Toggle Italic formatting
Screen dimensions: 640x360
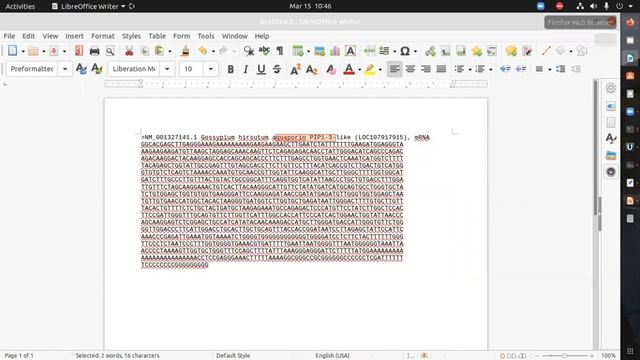tap(246, 69)
